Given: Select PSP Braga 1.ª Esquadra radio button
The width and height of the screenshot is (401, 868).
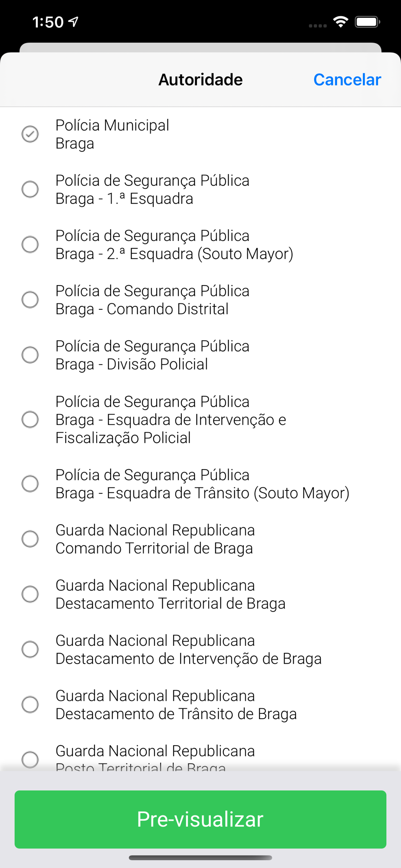Looking at the screenshot, I should click(x=30, y=189).
